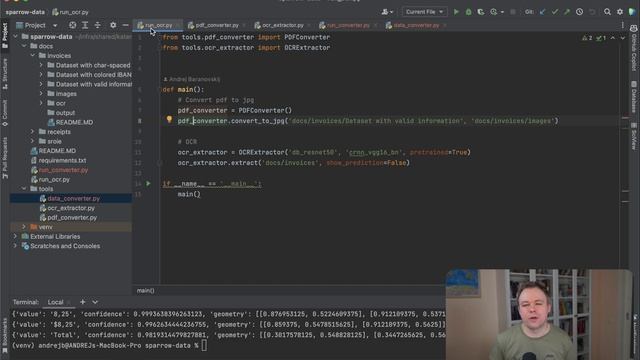Screen dimensions: 640x360
Task: Switch to the run_converter.py editor tab
Action: click(x=348, y=25)
